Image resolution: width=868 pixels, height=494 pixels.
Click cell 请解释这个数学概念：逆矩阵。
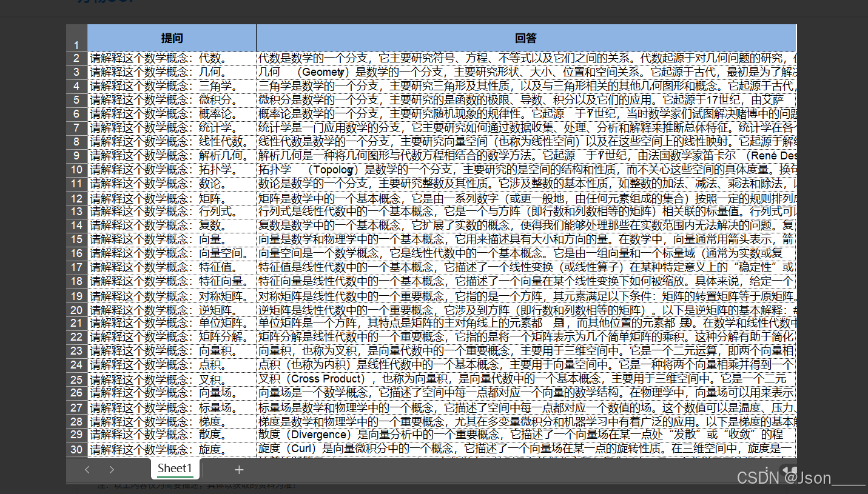point(172,309)
